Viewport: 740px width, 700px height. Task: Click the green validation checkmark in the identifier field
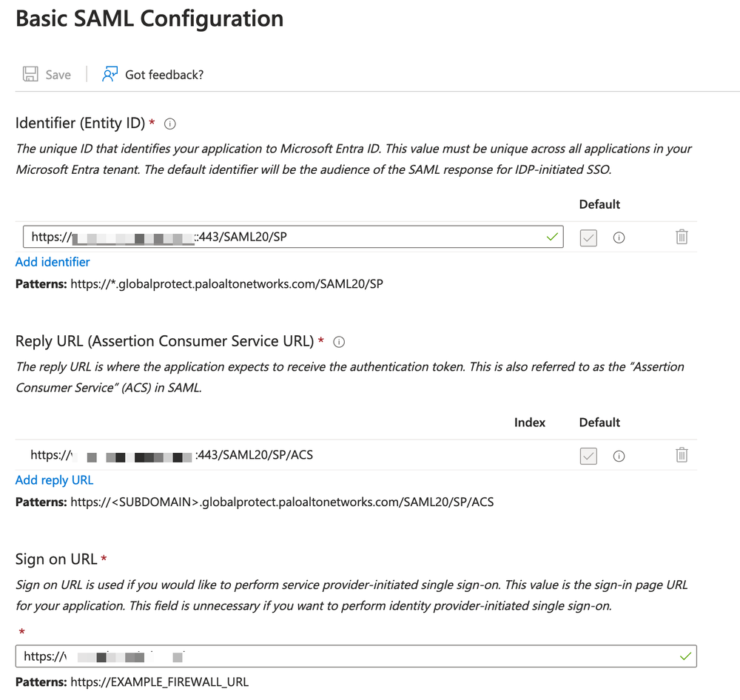click(553, 237)
